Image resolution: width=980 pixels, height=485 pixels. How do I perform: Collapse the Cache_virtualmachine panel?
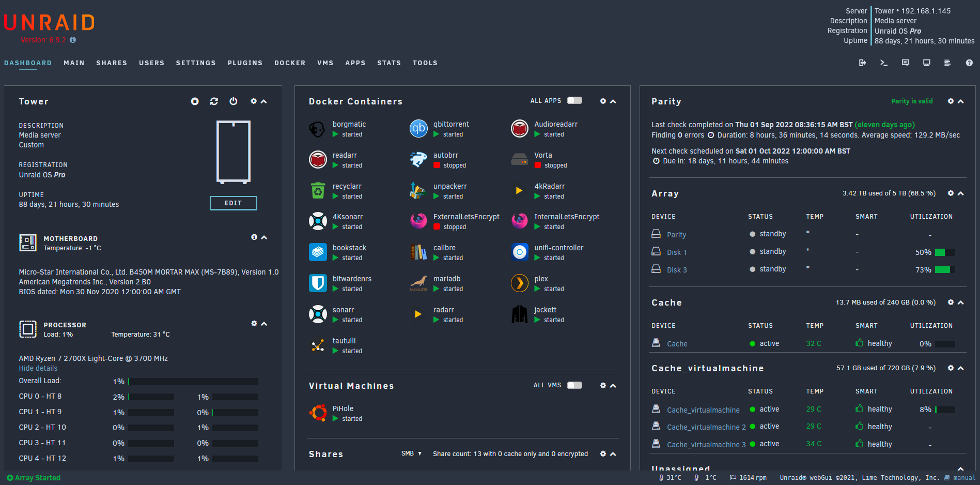pos(961,368)
